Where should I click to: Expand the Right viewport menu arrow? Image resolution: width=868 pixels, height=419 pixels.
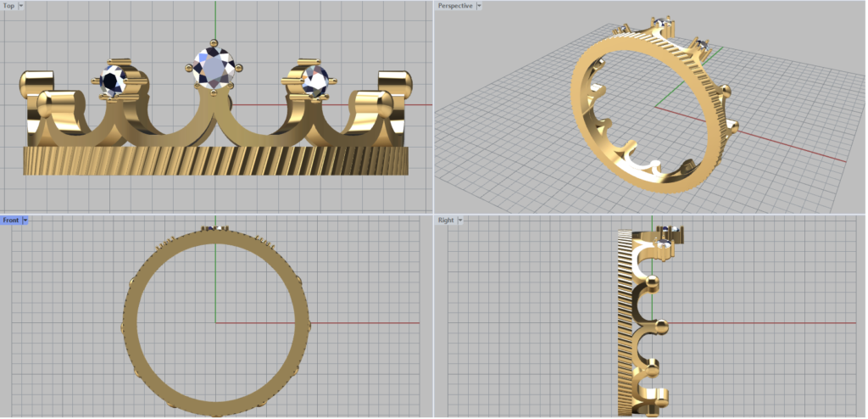461,221
